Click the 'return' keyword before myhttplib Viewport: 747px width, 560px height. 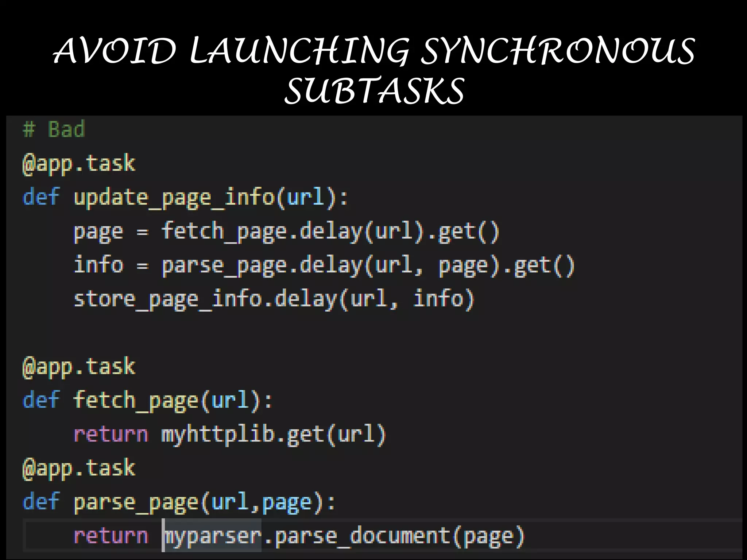[111, 435]
